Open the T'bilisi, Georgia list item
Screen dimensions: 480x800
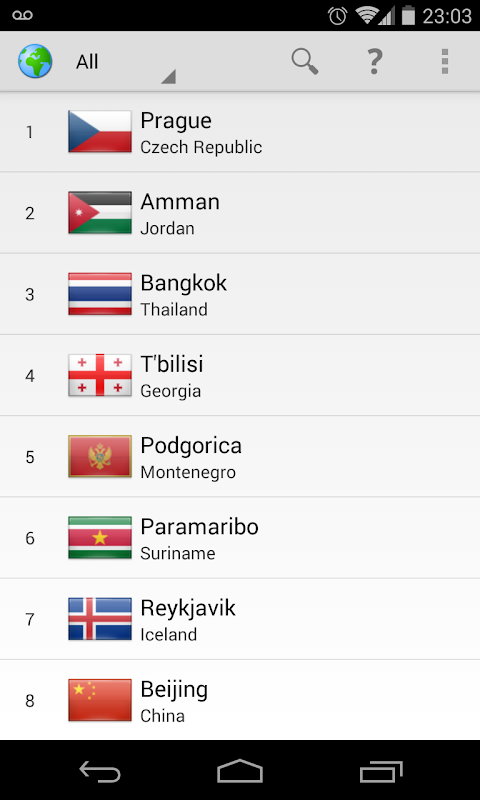tap(240, 376)
